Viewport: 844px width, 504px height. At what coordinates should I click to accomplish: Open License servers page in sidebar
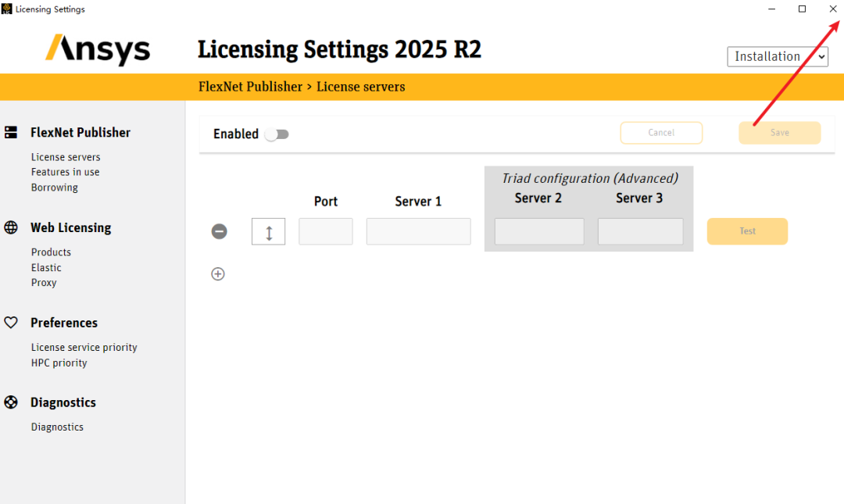coord(66,157)
